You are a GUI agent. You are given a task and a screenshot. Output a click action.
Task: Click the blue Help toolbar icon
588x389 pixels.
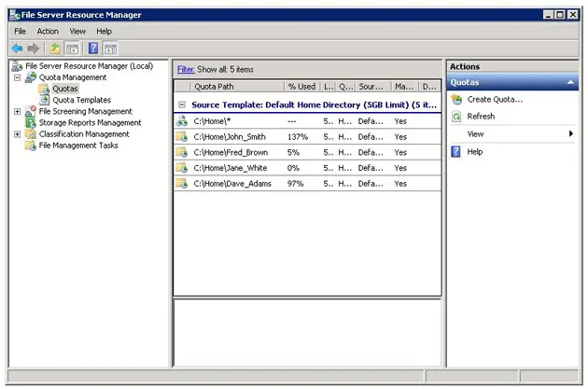[x=93, y=49]
